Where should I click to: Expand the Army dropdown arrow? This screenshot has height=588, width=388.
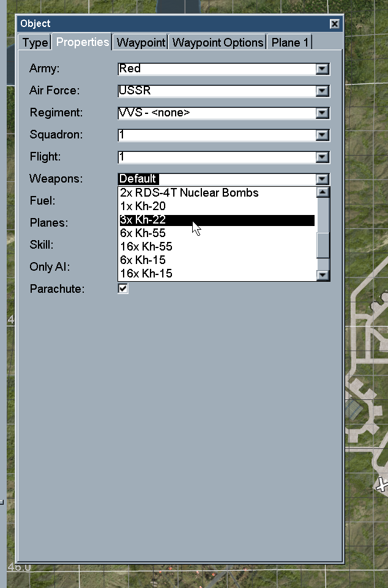(322, 69)
